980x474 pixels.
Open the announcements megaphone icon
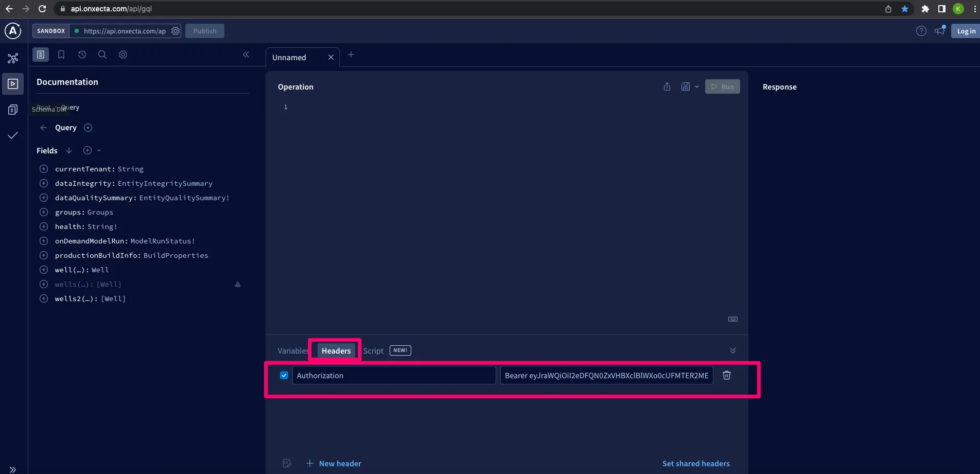[940, 30]
